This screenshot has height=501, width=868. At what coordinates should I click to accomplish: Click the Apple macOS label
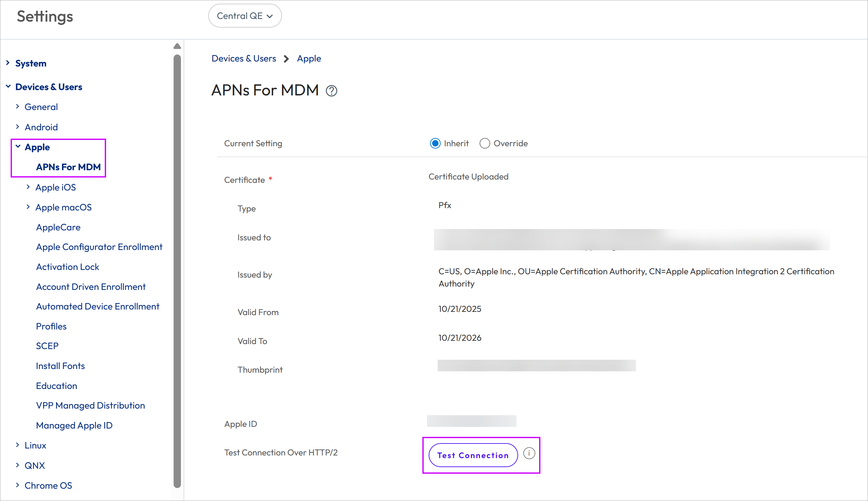click(63, 207)
